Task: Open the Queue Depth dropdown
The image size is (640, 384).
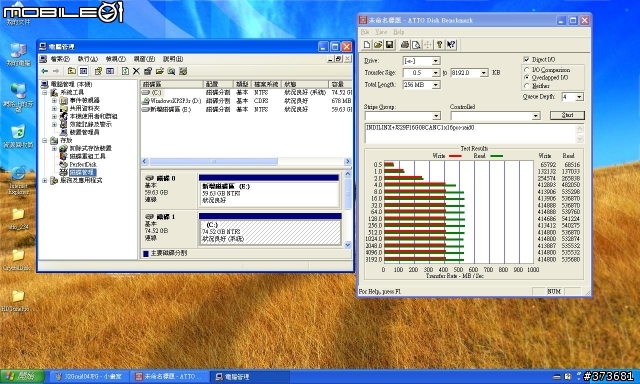Action: point(579,97)
